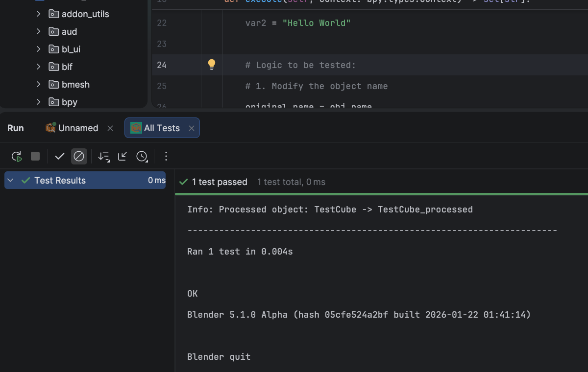Switch to the Unnamed run tab

click(78, 128)
